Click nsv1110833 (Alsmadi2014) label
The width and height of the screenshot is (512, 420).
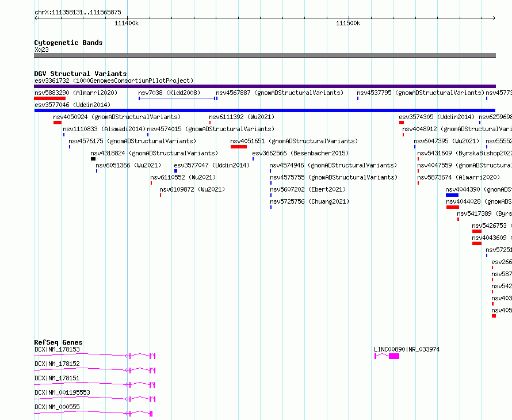point(104,129)
